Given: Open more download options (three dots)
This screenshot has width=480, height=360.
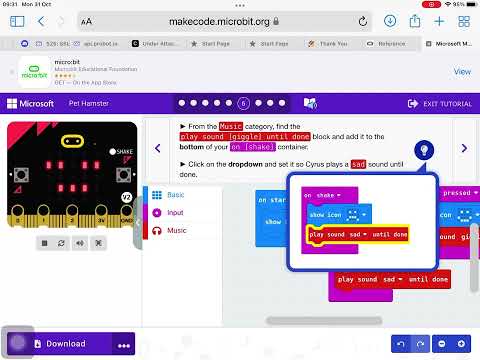Looking at the screenshot, I should pos(124,344).
